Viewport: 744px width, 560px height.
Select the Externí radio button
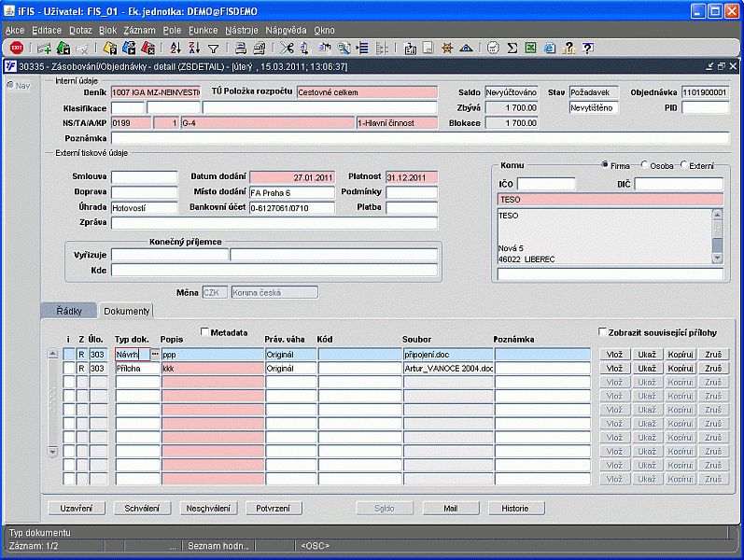click(683, 164)
